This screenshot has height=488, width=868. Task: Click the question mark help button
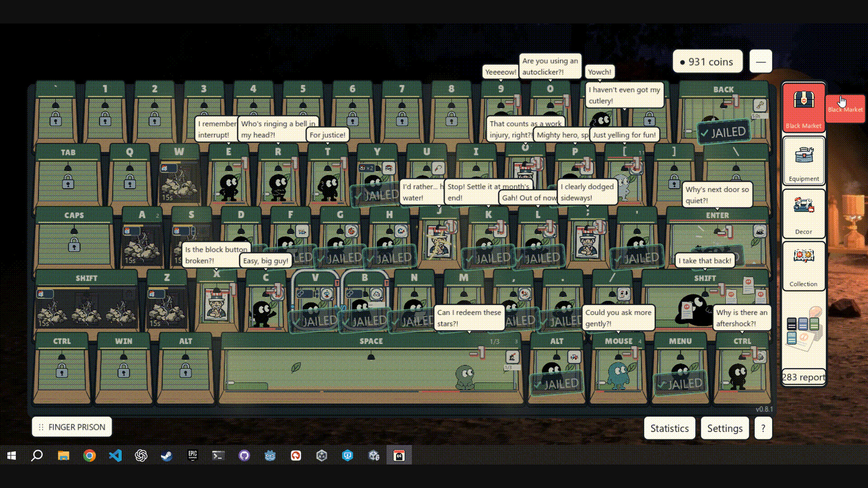(x=763, y=428)
